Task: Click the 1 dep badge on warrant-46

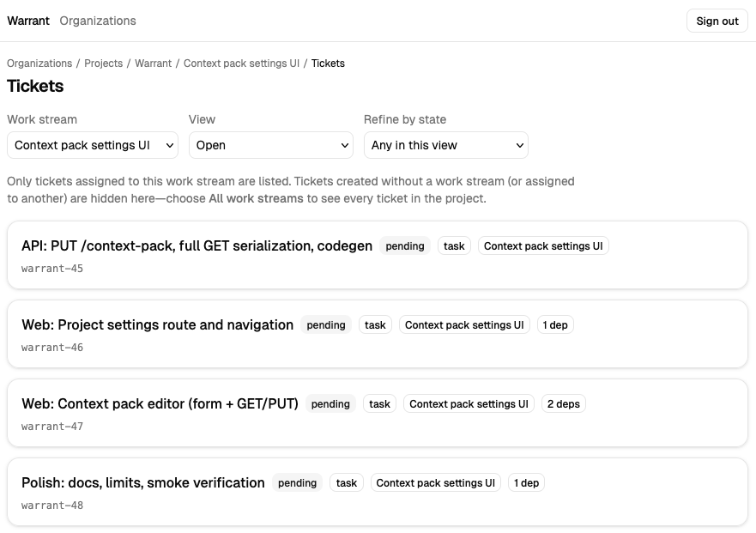Action: pyautogui.click(x=555, y=324)
